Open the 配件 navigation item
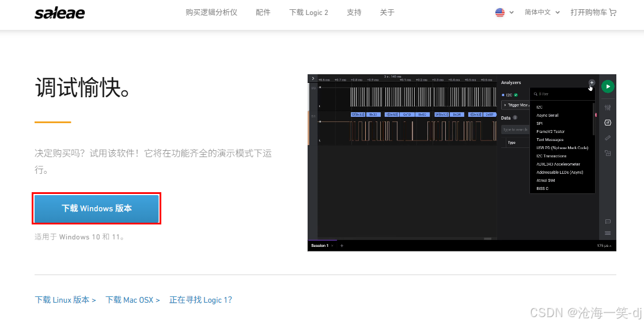This screenshot has height=324, width=644. [263, 12]
